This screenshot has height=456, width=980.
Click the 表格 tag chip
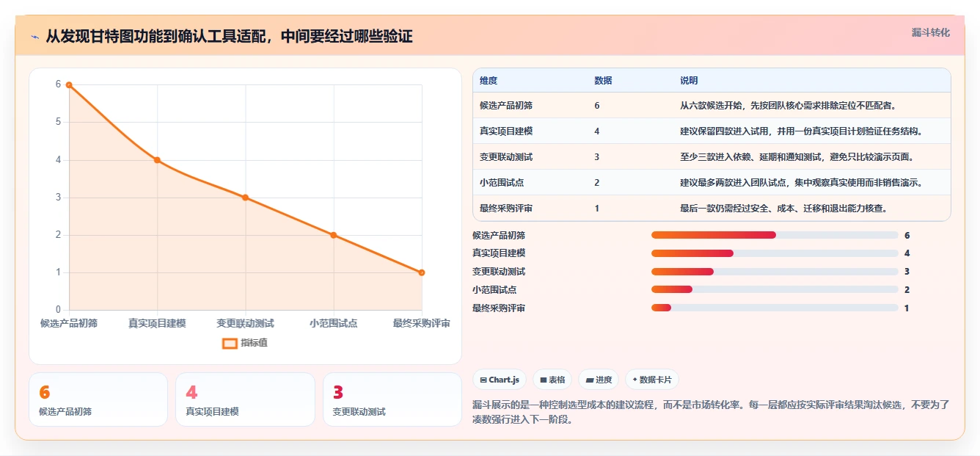click(x=552, y=380)
